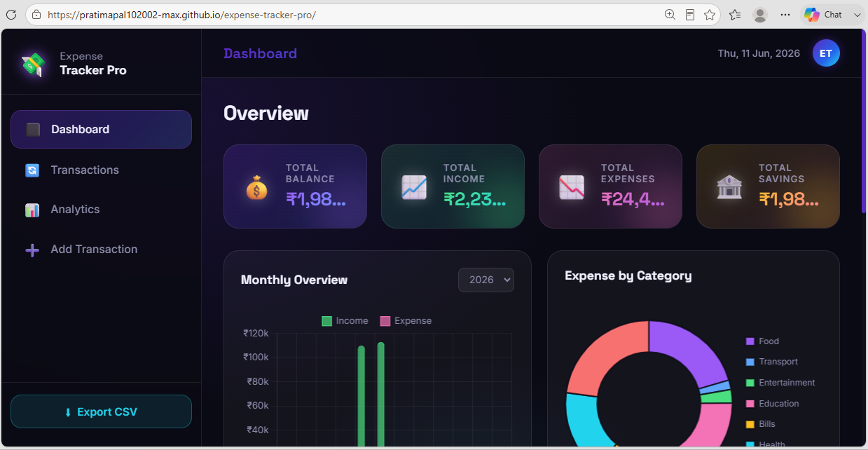Open Add Transaction in the sidebar
The height and width of the screenshot is (450, 868).
(x=101, y=250)
